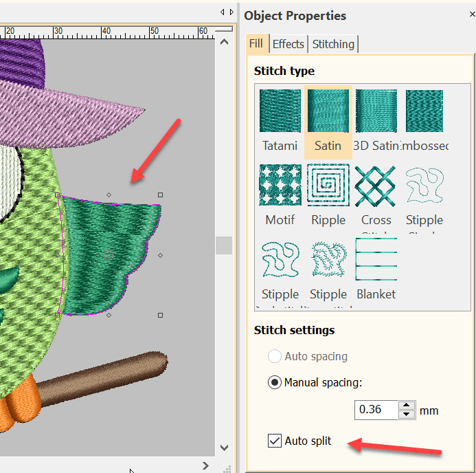Switch to the Effects tab
The height and width of the screenshot is (473, 476).
[288, 44]
